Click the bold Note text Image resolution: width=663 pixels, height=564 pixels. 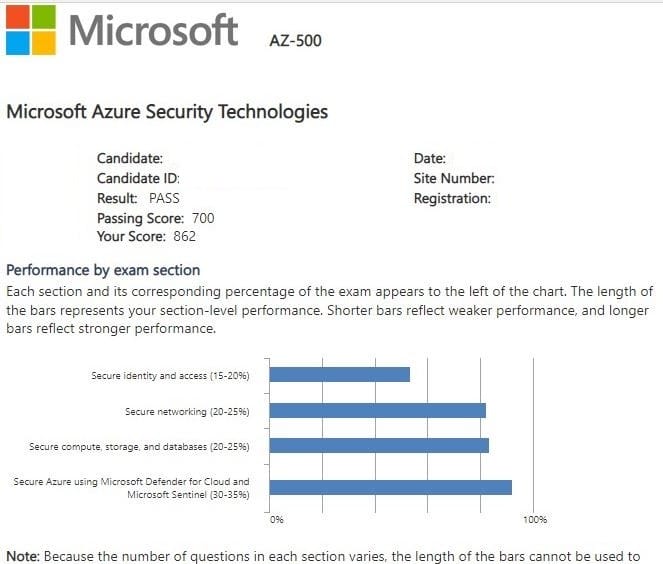pos(23,554)
